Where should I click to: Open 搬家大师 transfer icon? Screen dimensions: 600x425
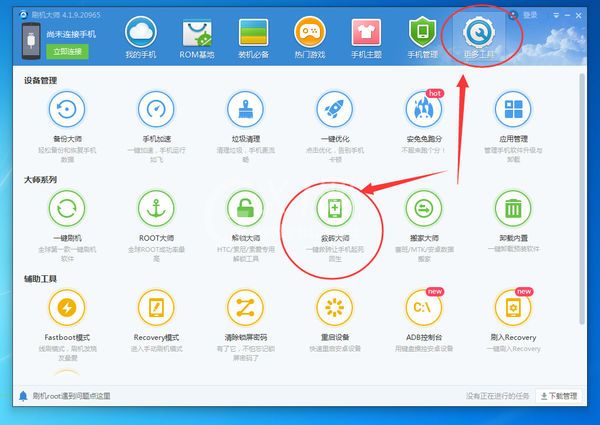(424, 208)
